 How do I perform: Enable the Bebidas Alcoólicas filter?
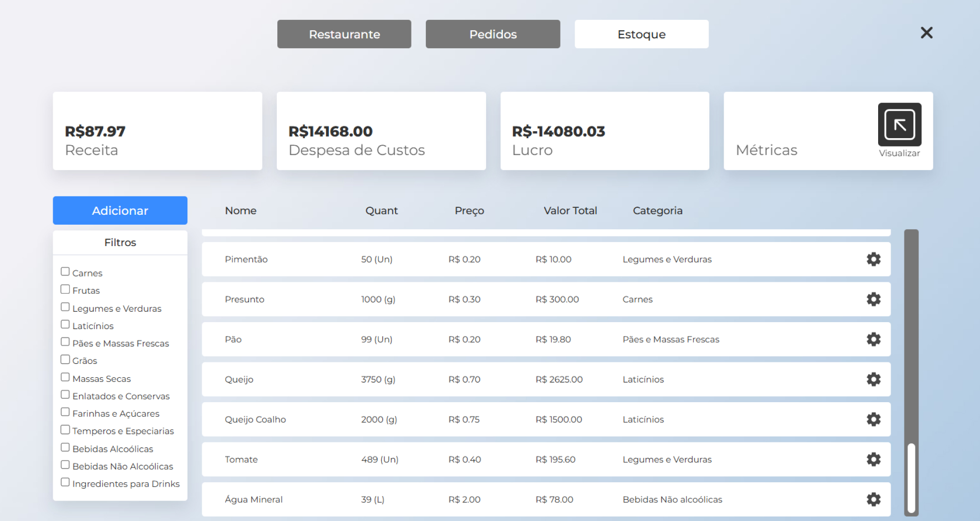tap(65, 447)
